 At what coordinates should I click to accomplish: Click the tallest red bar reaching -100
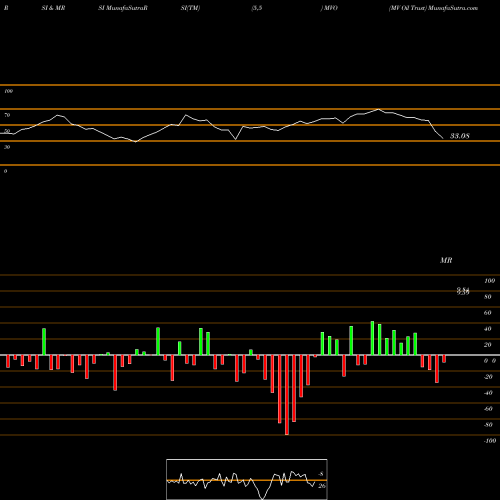287,395
